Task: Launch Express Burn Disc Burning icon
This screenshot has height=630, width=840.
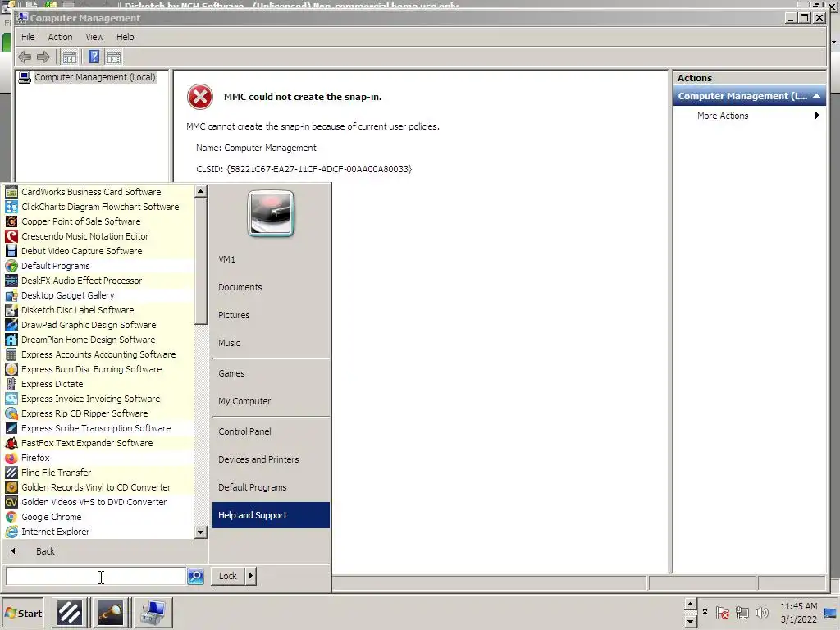Action: [11, 369]
